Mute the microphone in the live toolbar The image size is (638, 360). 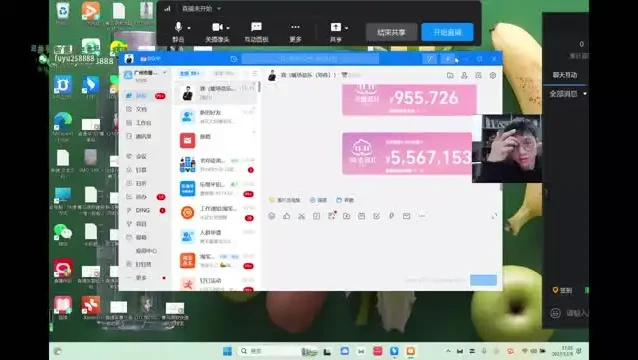pyautogui.click(x=178, y=27)
